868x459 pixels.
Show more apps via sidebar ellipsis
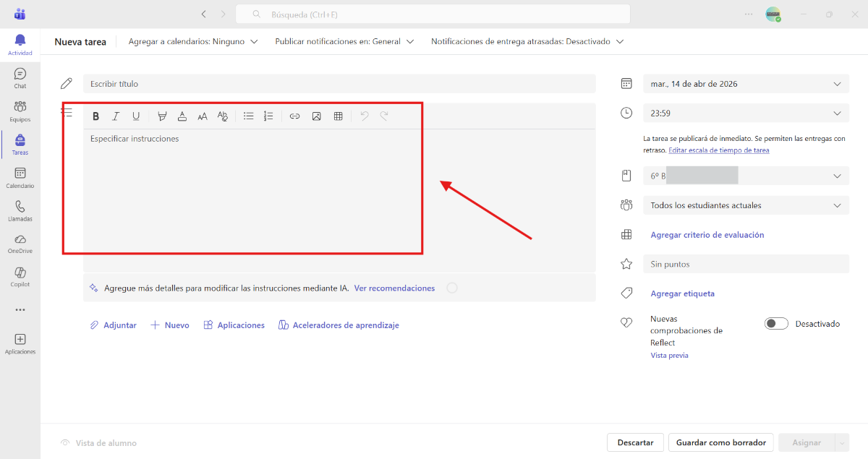pyautogui.click(x=20, y=309)
